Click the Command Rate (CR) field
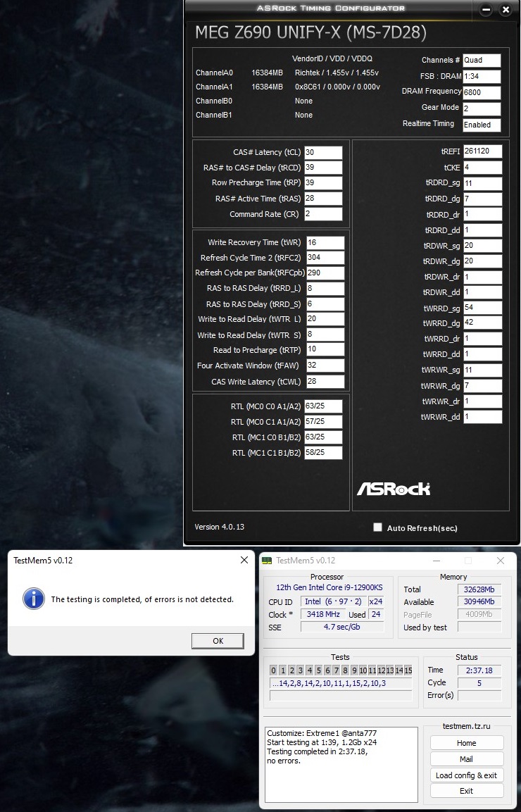Image resolution: width=521 pixels, height=812 pixels. tap(323, 214)
